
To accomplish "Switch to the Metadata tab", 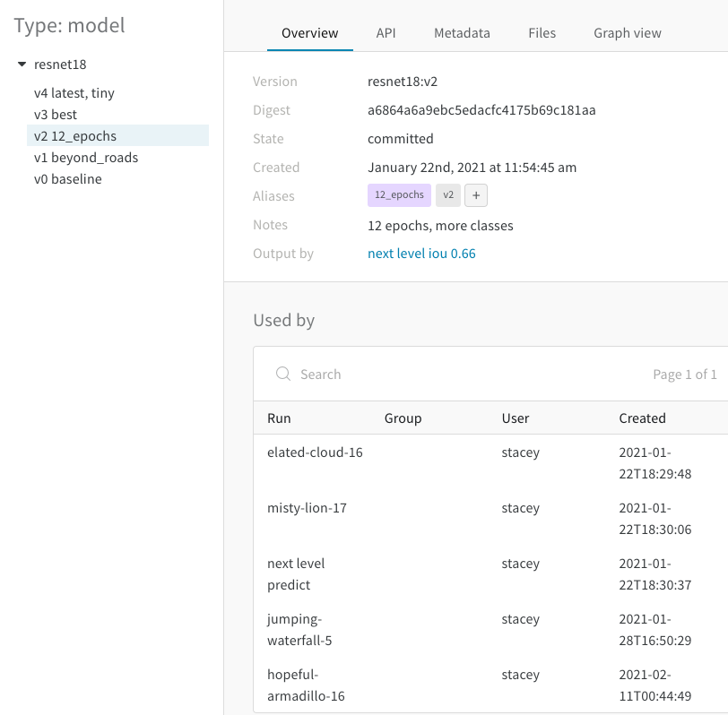I will pyautogui.click(x=462, y=33).
